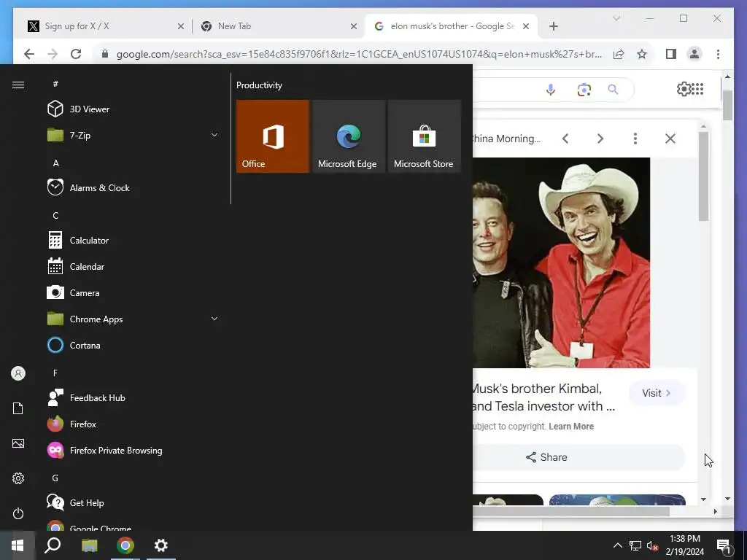
Task: Click the muted volume tray icon
Action: (653, 545)
